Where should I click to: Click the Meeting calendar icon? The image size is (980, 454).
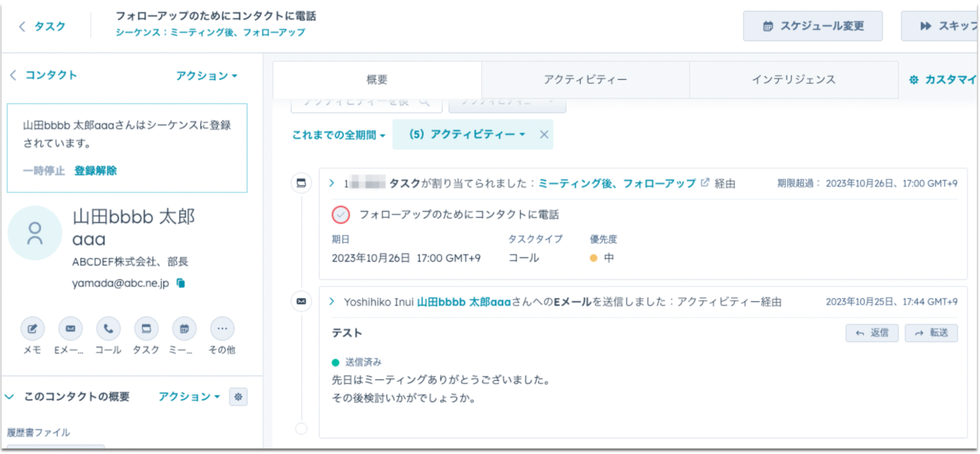[x=184, y=329]
